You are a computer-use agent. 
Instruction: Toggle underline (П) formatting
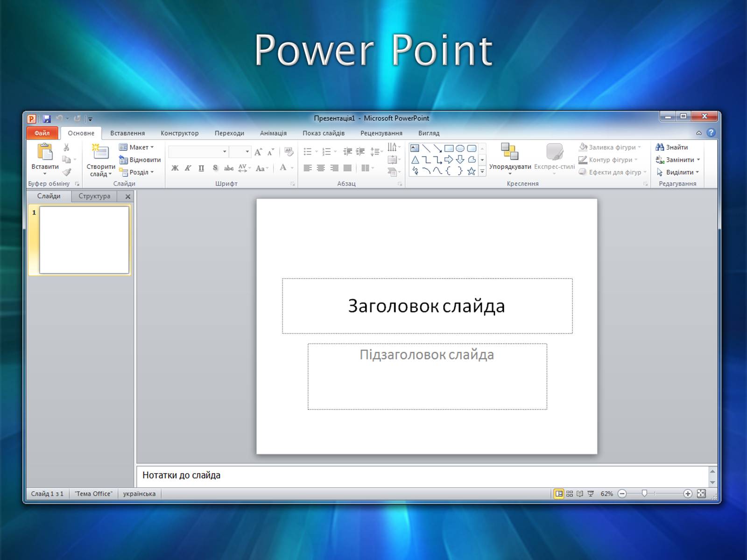coord(201,168)
